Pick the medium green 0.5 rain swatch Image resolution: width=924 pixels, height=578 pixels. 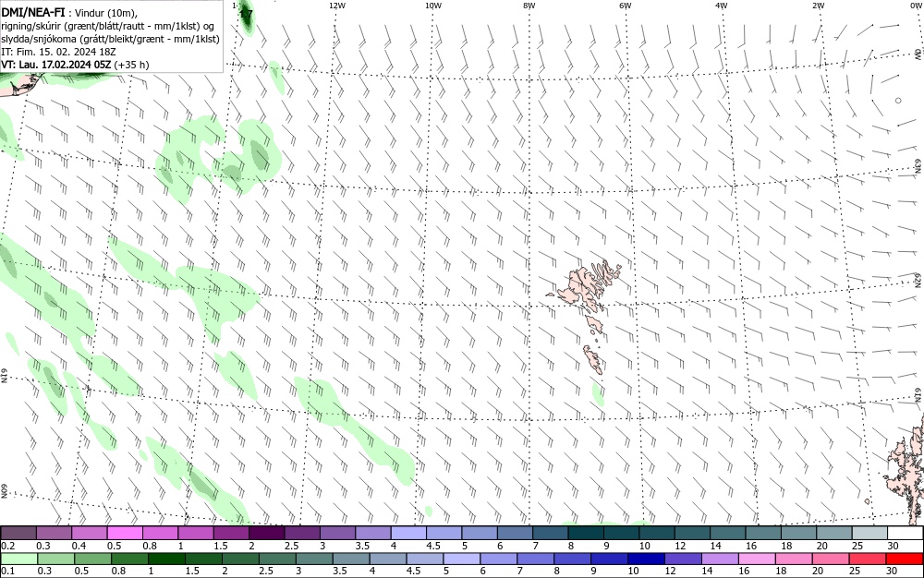91,559
